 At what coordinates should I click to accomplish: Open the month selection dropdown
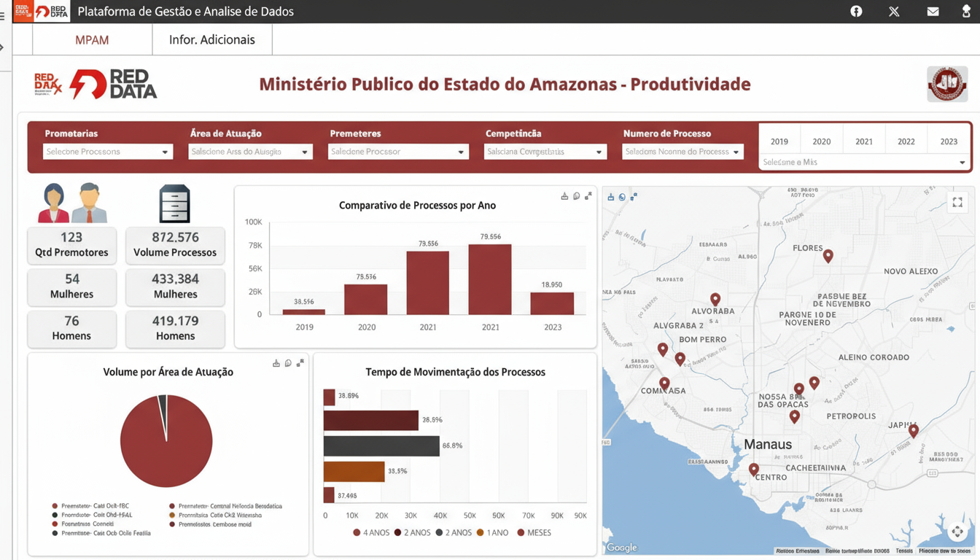[x=864, y=162]
